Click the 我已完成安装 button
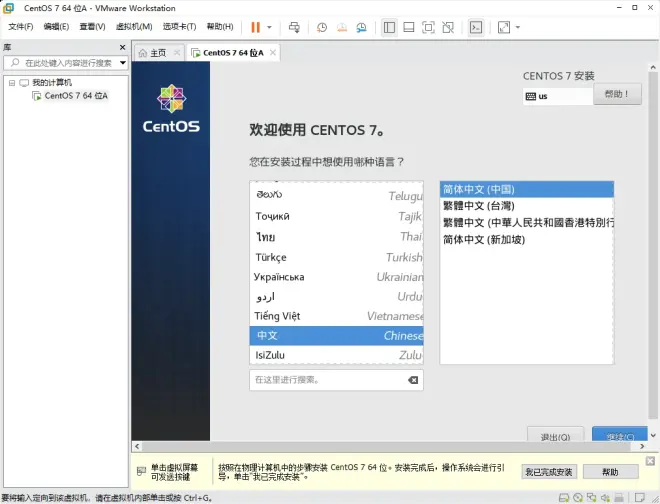 point(549,472)
